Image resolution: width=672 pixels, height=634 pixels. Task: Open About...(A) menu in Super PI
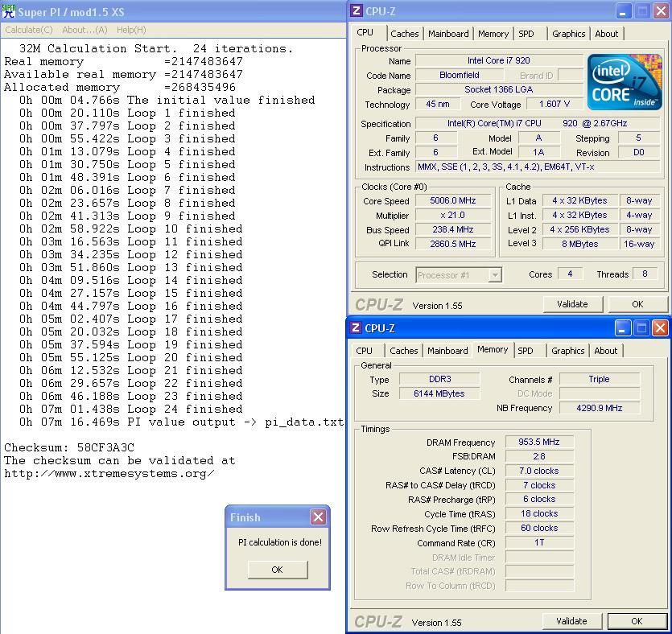click(x=85, y=30)
